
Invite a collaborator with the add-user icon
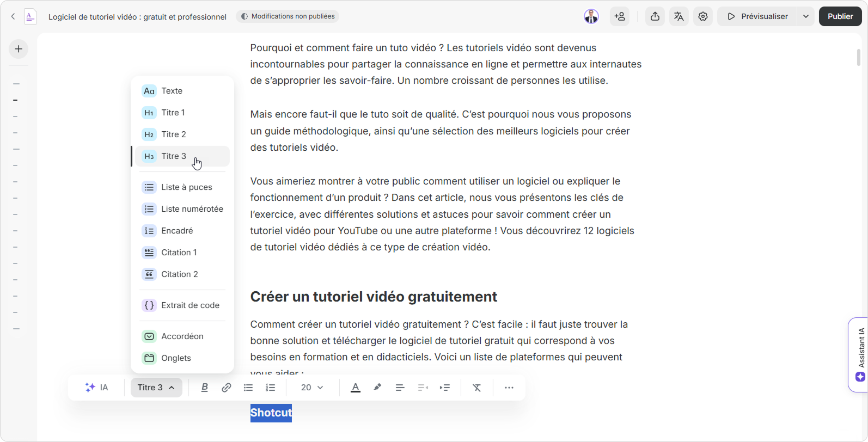coord(620,16)
